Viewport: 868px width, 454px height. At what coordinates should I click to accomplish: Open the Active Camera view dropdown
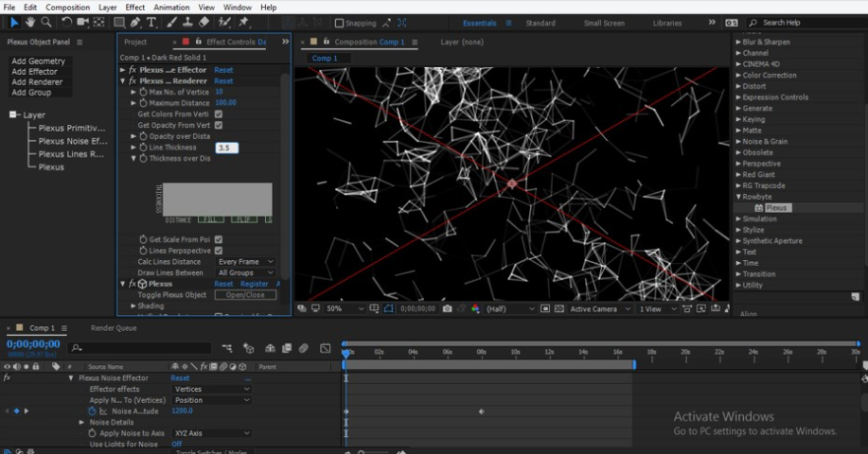click(598, 308)
